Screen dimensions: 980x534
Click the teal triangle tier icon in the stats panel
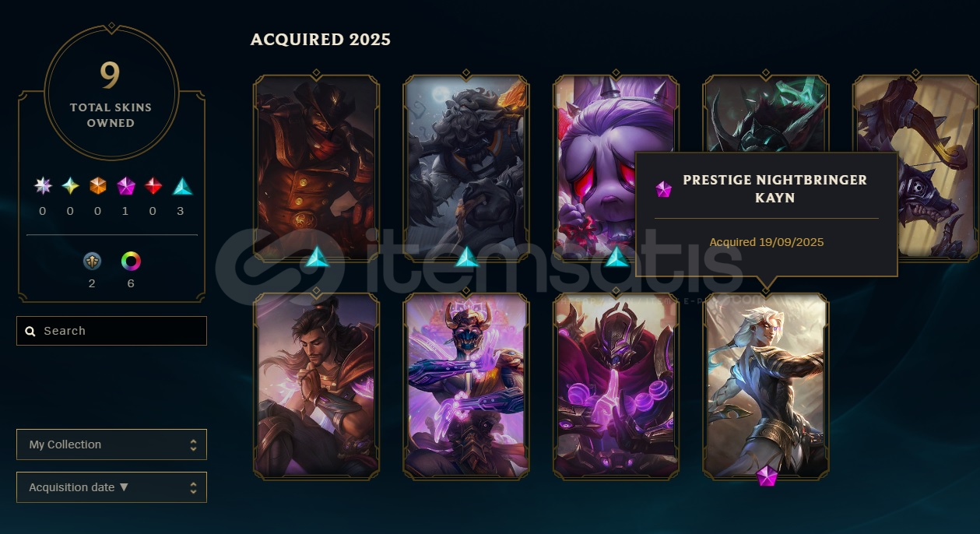[182, 186]
